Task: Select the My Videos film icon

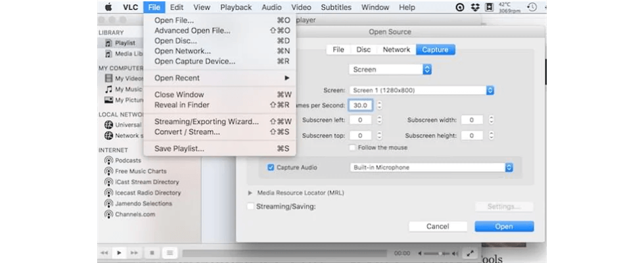Action: pos(108,78)
